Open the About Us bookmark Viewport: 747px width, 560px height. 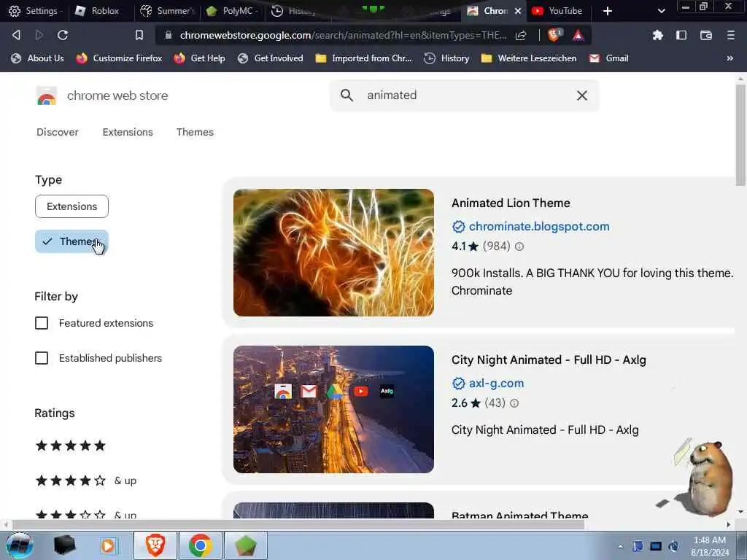(x=38, y=58)
